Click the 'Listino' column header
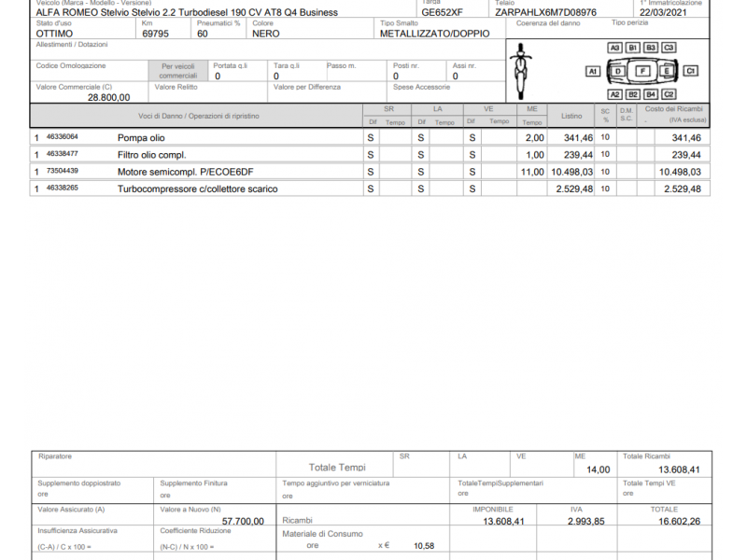Viewport: 747px width, 560px height. point(571,116)
